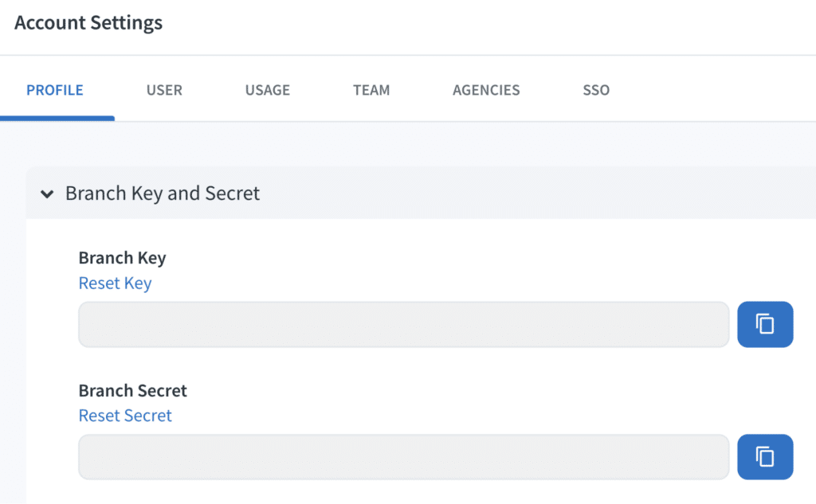Open the AGENCIES tab

pos(486,90)
